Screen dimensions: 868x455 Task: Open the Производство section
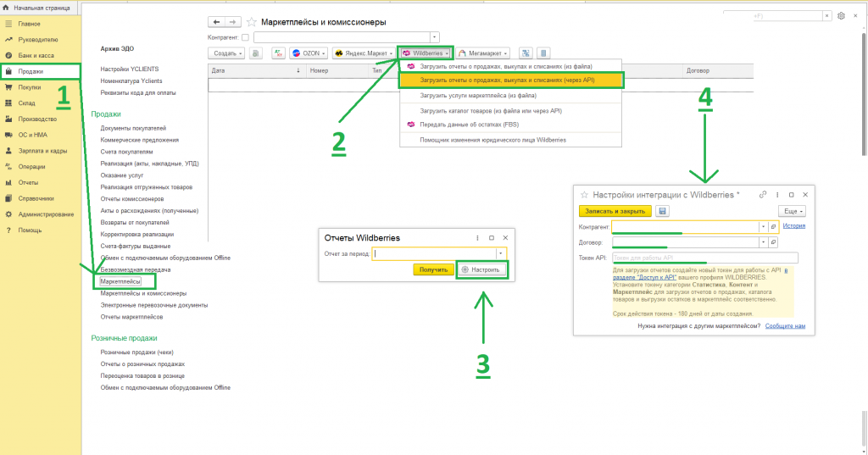[x=37, y=119]
